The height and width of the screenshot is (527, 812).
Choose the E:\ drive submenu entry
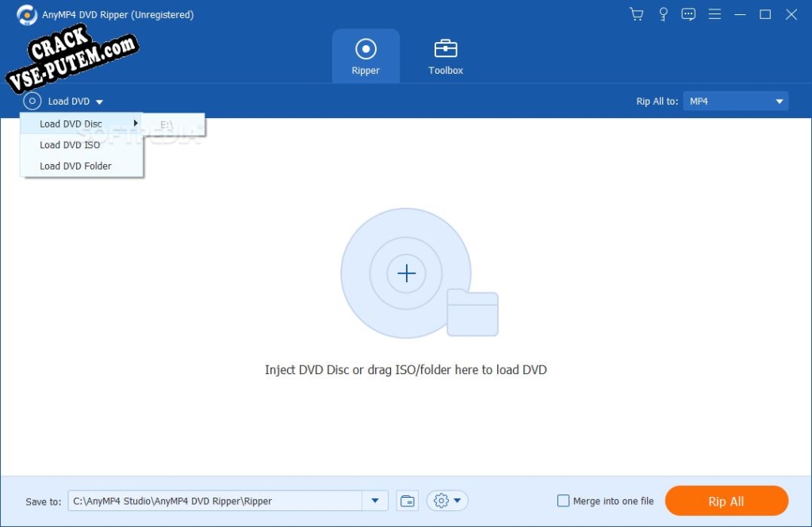(x=174, y=124)
